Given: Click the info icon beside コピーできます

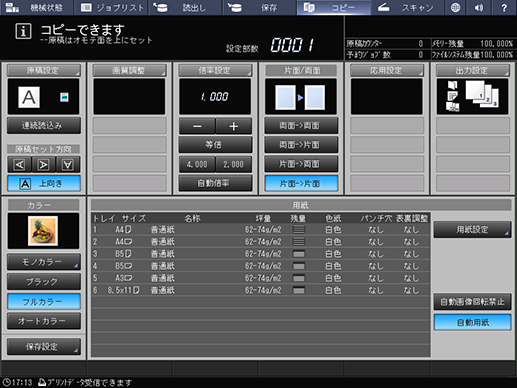Looking at the screenshot, I should (x=23, y=31).
